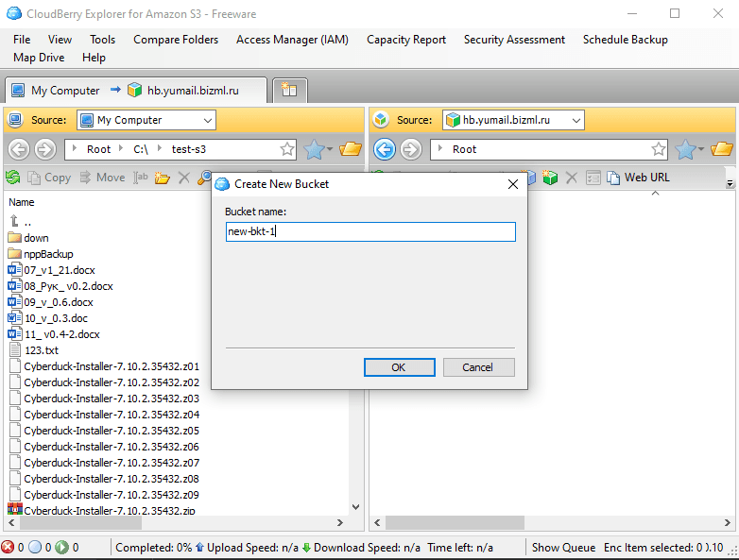Click the green new bucket icon
The width and height of the screenshot is (739, 560).
(x=550, y=178)
